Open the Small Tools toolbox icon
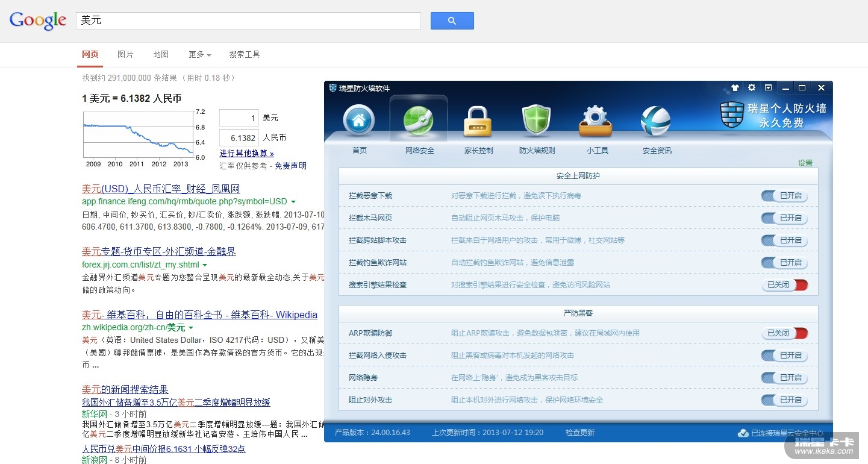Screen dimensions: 868x464 point(595,121)
